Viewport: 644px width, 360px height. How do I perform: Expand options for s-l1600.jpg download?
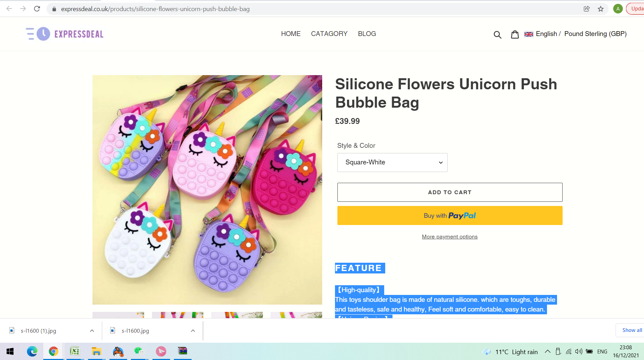pyautogui.click(x=193, y=331)
